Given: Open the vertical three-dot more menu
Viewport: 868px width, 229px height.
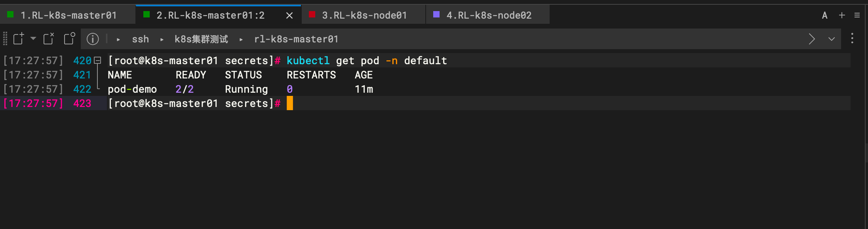Looking at the screenshot, I should (852, 38).
